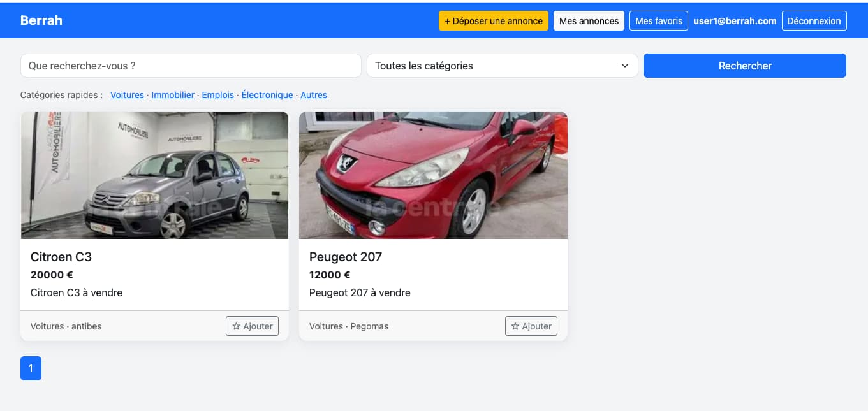Screen dimensions: 868x411
Task: Open the grey Citroen C3 photo
Action: [154, 175]
